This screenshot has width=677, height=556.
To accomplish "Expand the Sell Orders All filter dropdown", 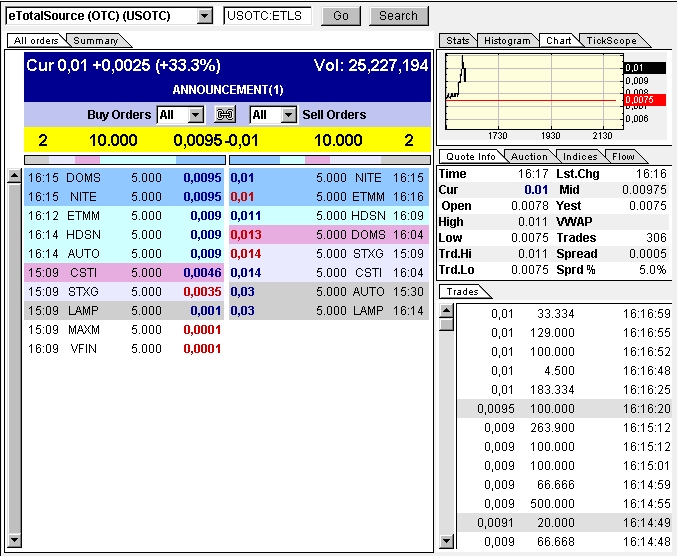I will [289, 115].
